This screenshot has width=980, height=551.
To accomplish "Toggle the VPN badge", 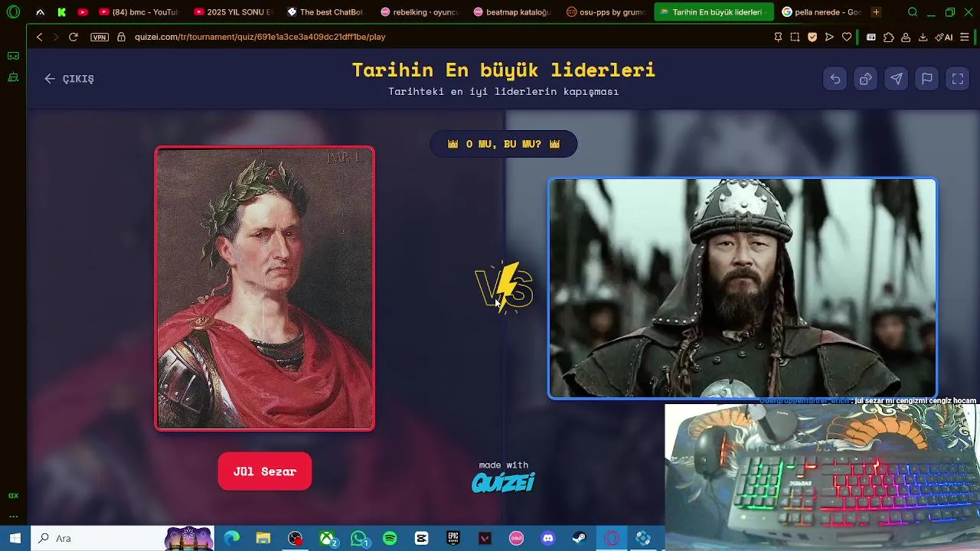I will coord(99,37).
